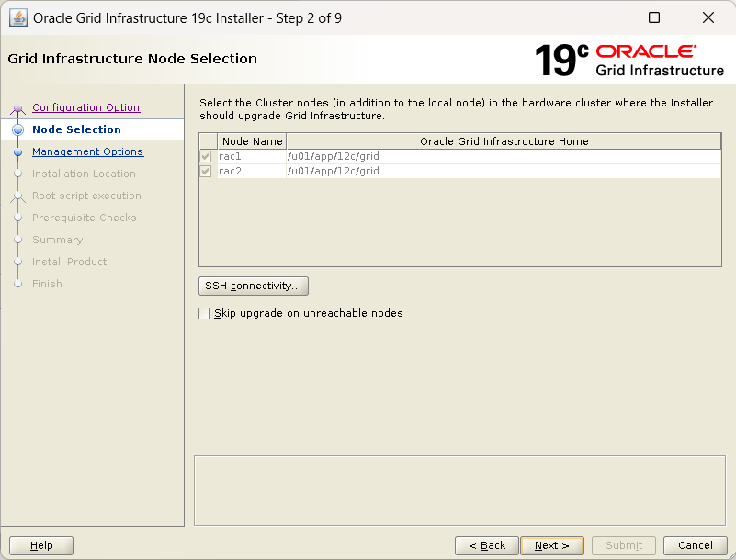Cancel the installer
This screenshot has width=736, height=560.
coord(696,545)
